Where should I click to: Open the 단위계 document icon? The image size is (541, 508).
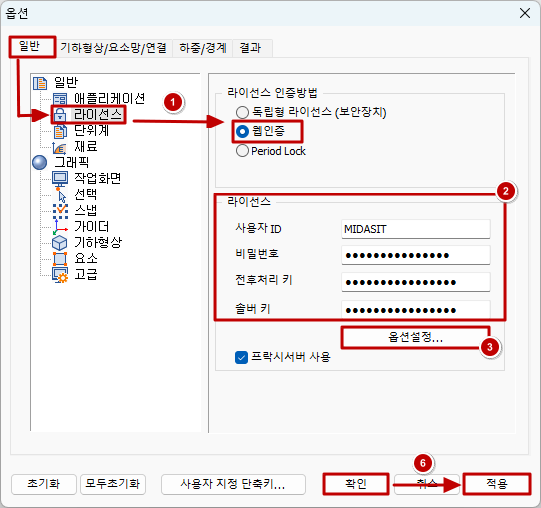coord(60,131)
